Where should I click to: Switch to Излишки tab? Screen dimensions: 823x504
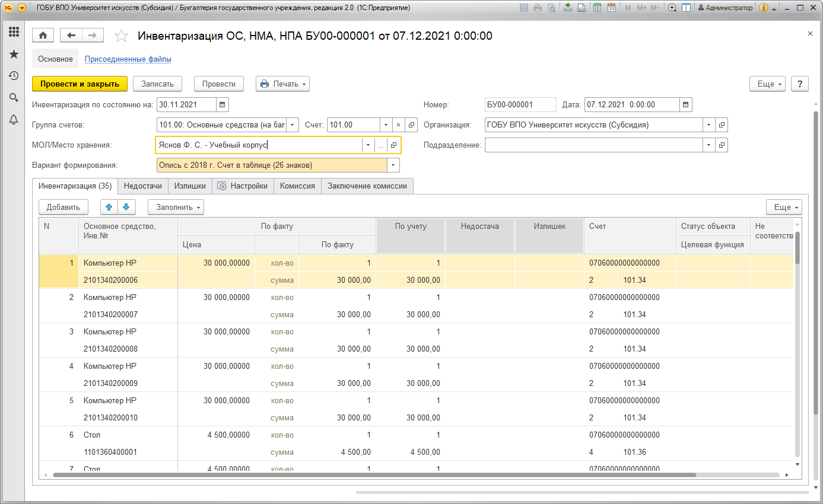click(190, 186)
